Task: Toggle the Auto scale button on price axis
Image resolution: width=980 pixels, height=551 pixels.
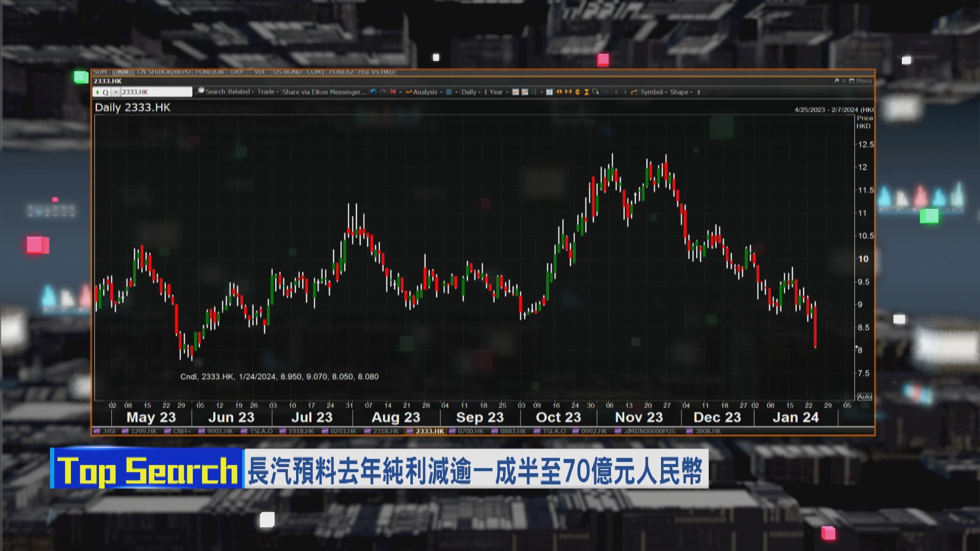Action: 864,397
